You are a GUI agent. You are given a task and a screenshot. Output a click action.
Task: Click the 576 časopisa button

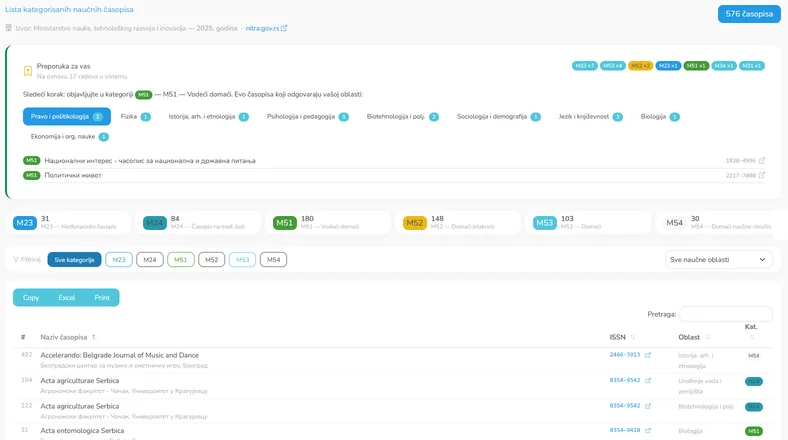pos(749,14)
